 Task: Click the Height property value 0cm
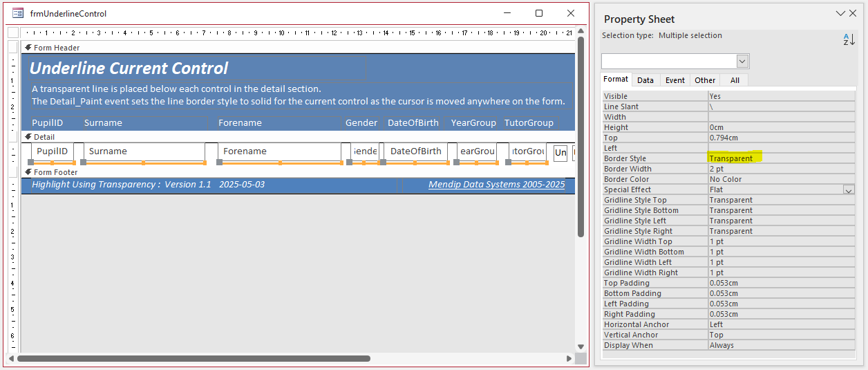tap(782, 127)
